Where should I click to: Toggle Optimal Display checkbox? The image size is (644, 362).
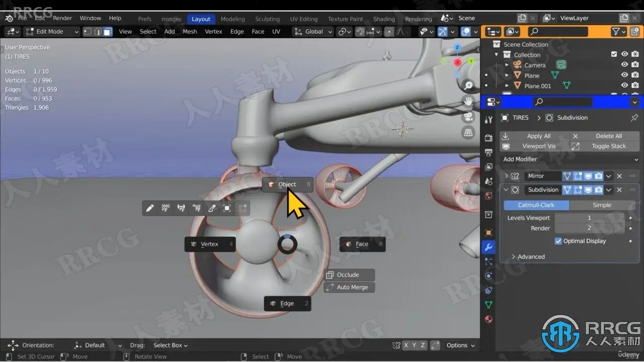click(558, 241)
